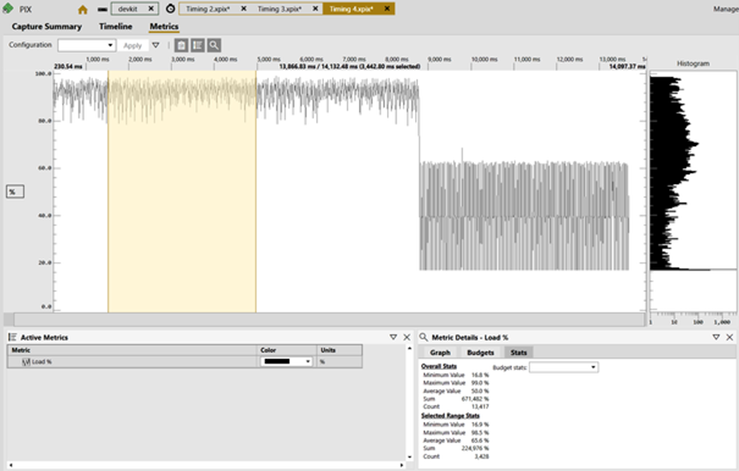Select the Timing 4.xpix tab

[351, 9]
